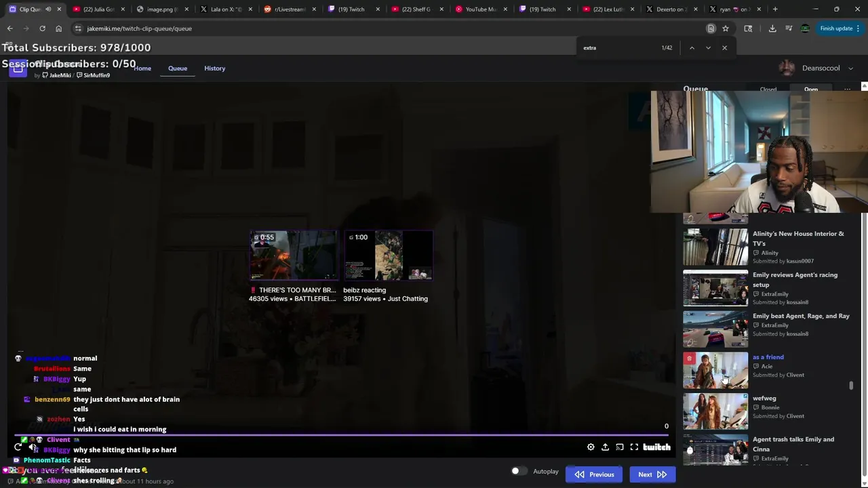The image size is (868, 488).
Task: Open the browser profile avatar
Action: [805, 28]
